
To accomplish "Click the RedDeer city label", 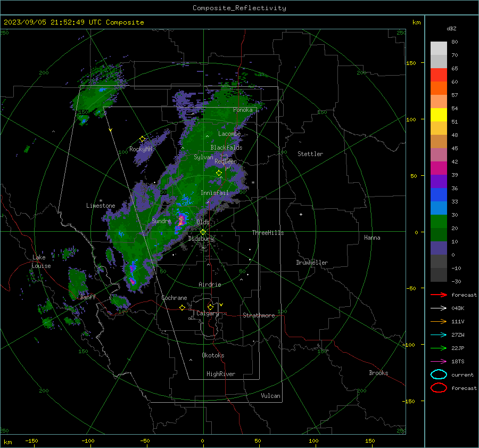I will pyautogui.click(x=226, y=161).
